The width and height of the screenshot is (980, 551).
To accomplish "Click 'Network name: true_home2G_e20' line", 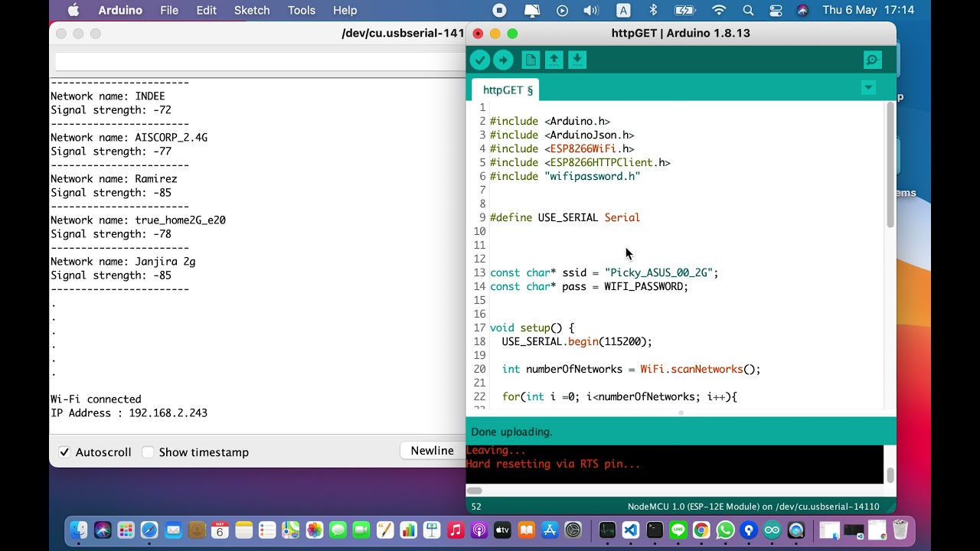I will [x=138, y=220].
